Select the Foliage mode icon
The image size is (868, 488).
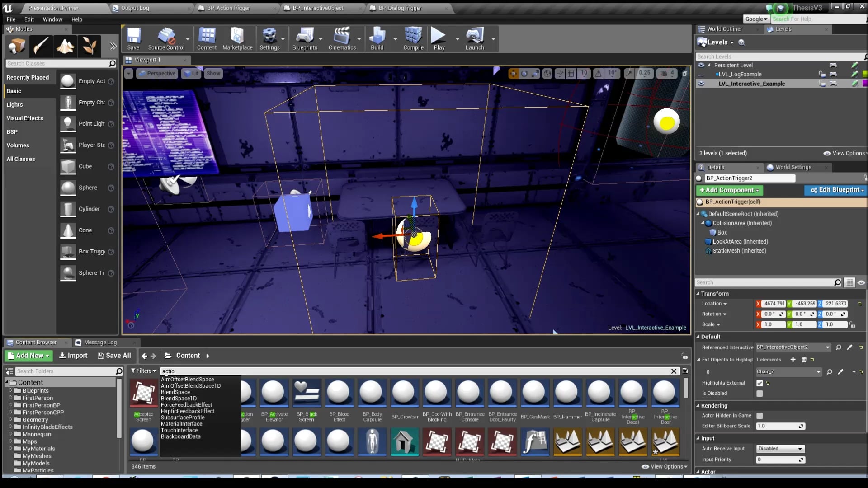[89, 46]
